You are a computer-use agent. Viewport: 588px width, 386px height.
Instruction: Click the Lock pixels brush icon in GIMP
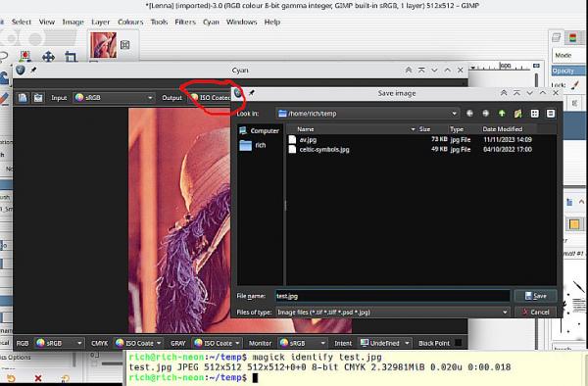575,85
